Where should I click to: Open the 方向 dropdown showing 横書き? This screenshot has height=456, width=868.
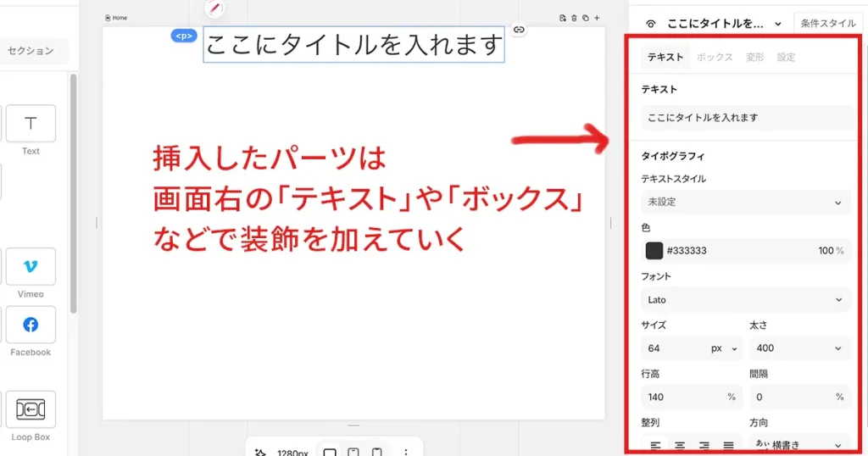(x=799, y=445)
